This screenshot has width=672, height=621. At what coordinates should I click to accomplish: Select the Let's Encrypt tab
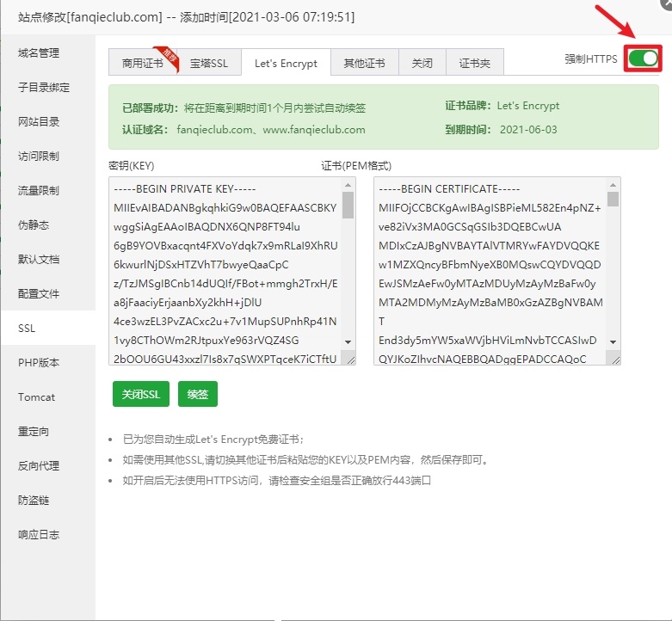pos(286,64)
